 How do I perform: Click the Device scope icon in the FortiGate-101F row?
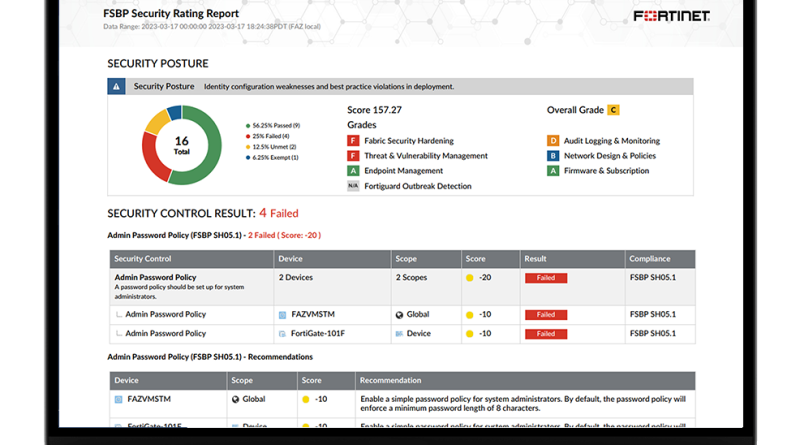399,334
